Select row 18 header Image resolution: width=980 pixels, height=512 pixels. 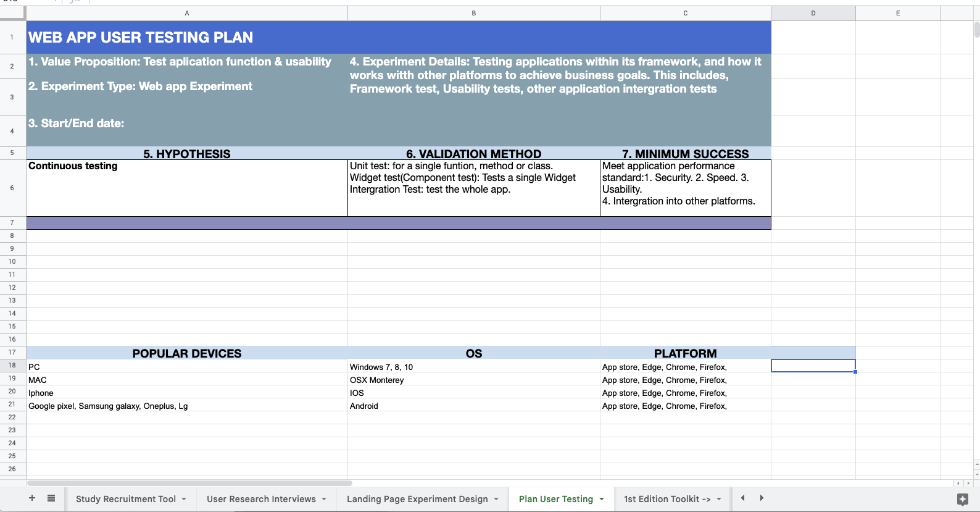[12, 366]
